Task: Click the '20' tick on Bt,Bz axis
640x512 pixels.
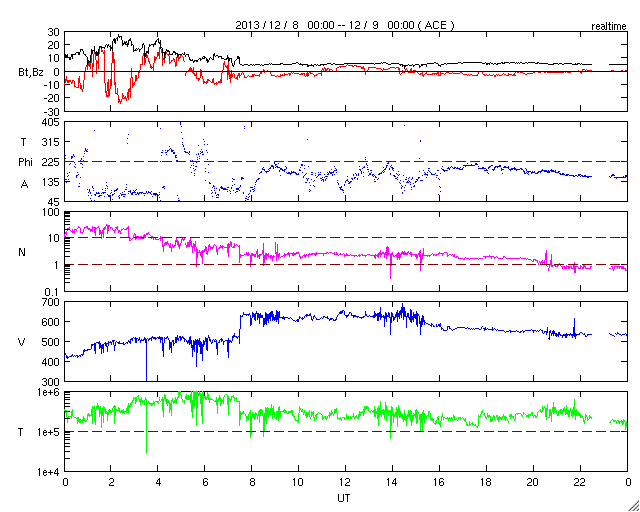Action: [53, 45]
